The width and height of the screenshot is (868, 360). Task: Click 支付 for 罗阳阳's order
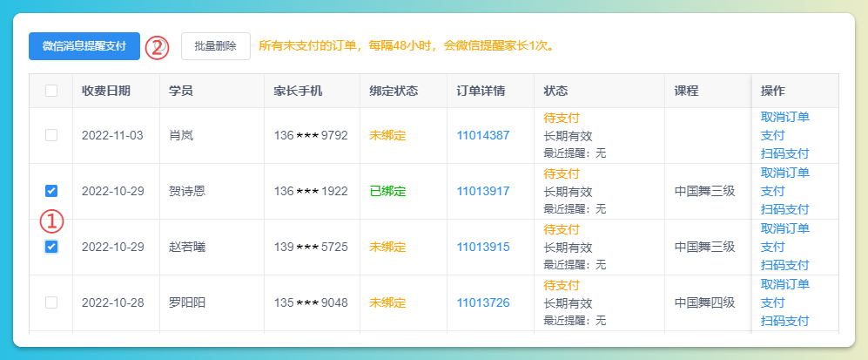pyautogui.click(x=773, y=302)
